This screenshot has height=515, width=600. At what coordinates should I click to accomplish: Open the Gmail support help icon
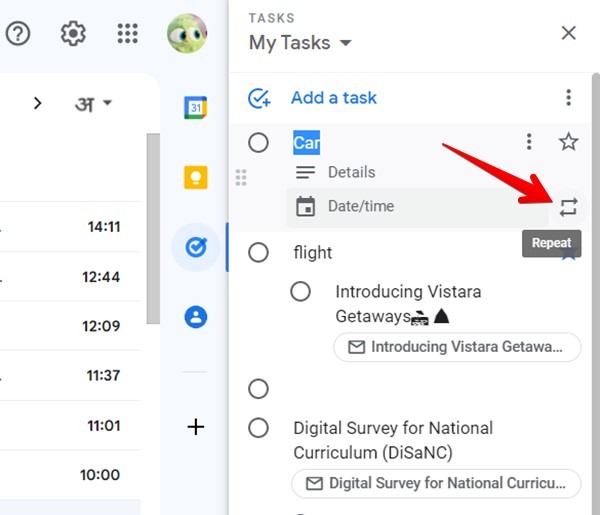pyautogui.click(x=18, y=34)
